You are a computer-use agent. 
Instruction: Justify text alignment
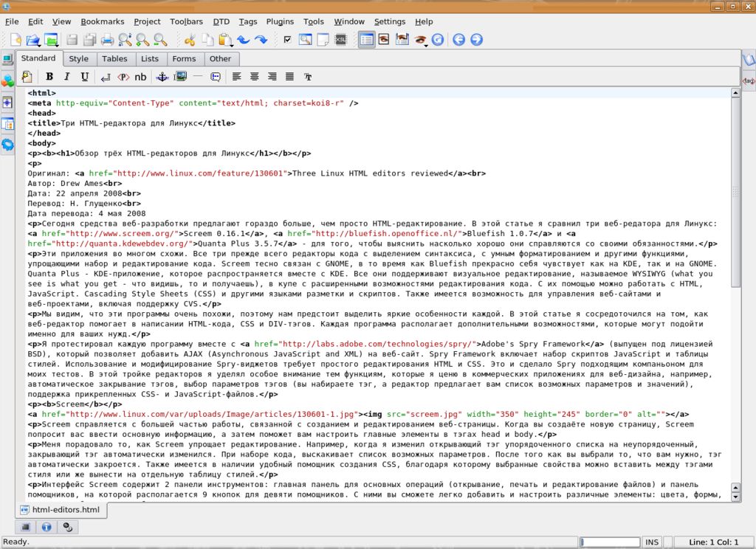289,76
